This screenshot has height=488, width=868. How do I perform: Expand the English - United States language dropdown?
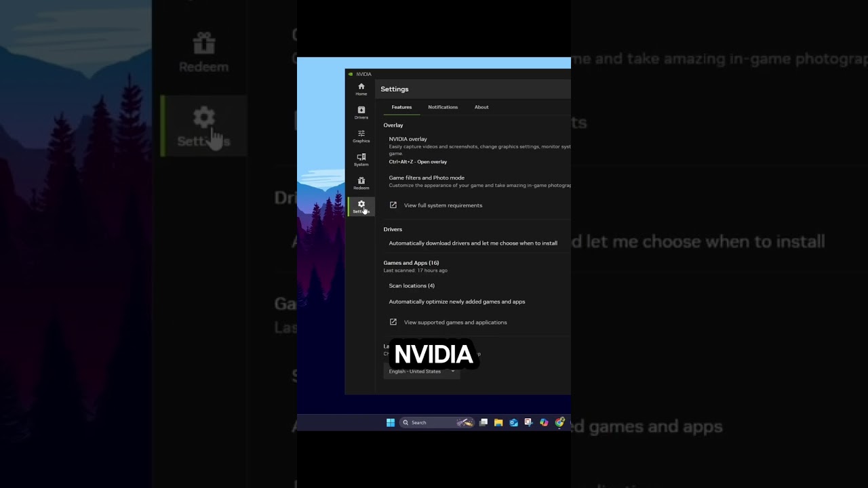(x=422, y=371)
